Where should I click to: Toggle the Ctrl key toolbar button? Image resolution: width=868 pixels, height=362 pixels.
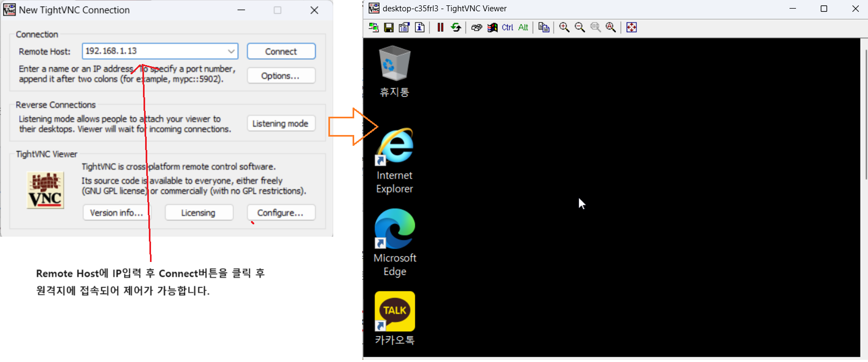tap(507, 27)
